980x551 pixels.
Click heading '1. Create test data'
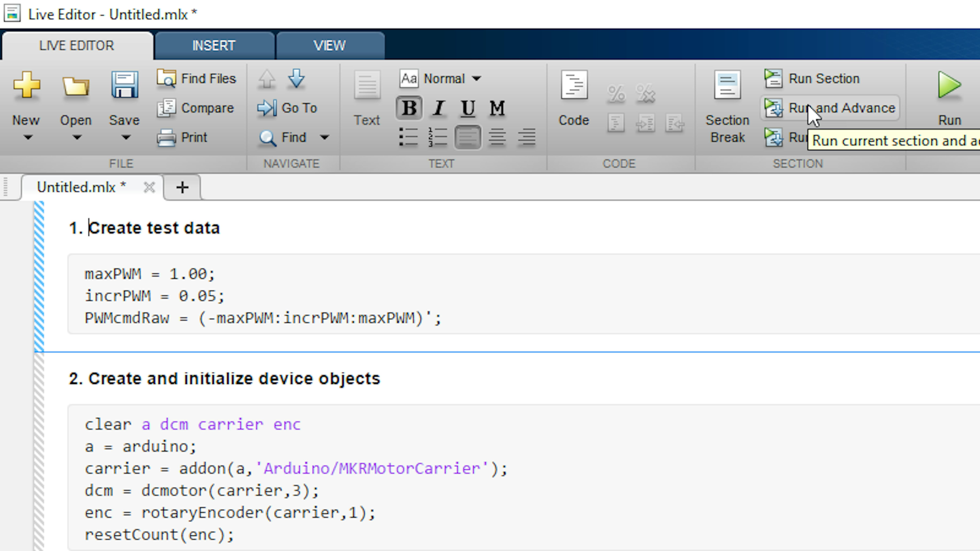tap(144, 228)
